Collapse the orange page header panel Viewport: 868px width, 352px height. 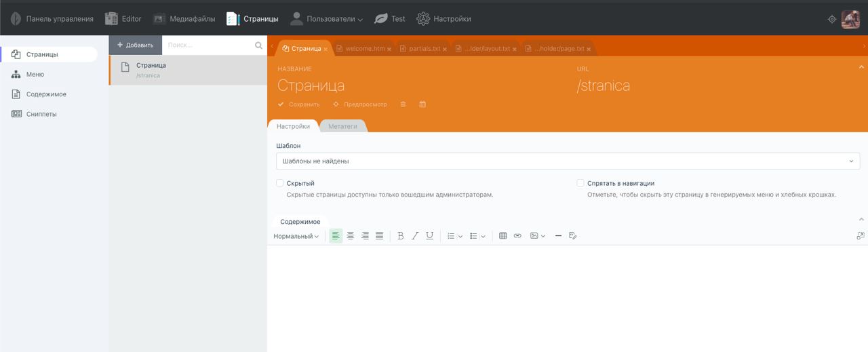tap(861, 67)
